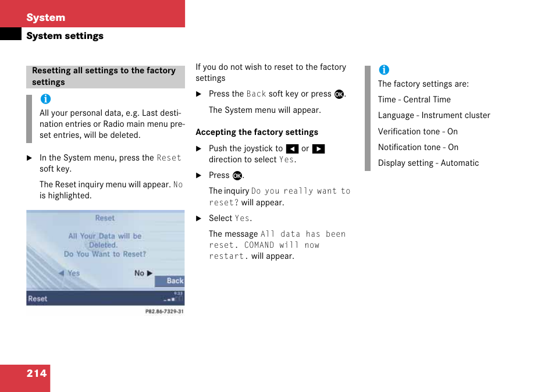The height and width of the screenshot is (392, 555).
Task: Select No in the Reset screen image
Action: pos(143,273)
